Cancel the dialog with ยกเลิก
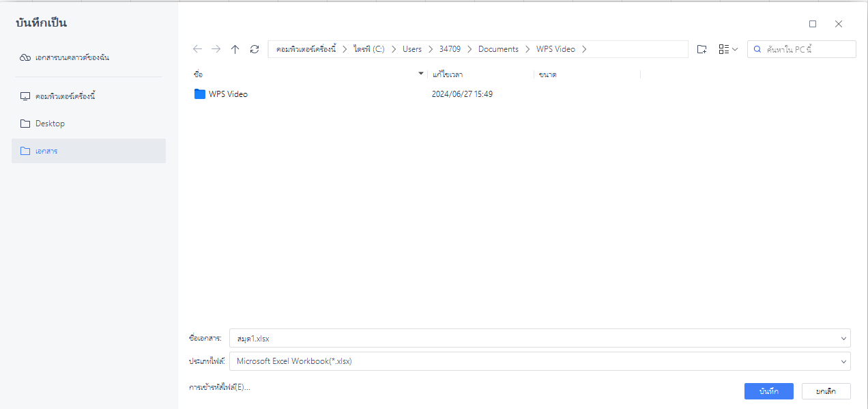The height and width of the screenshot is (409, 868). [825, 391]
